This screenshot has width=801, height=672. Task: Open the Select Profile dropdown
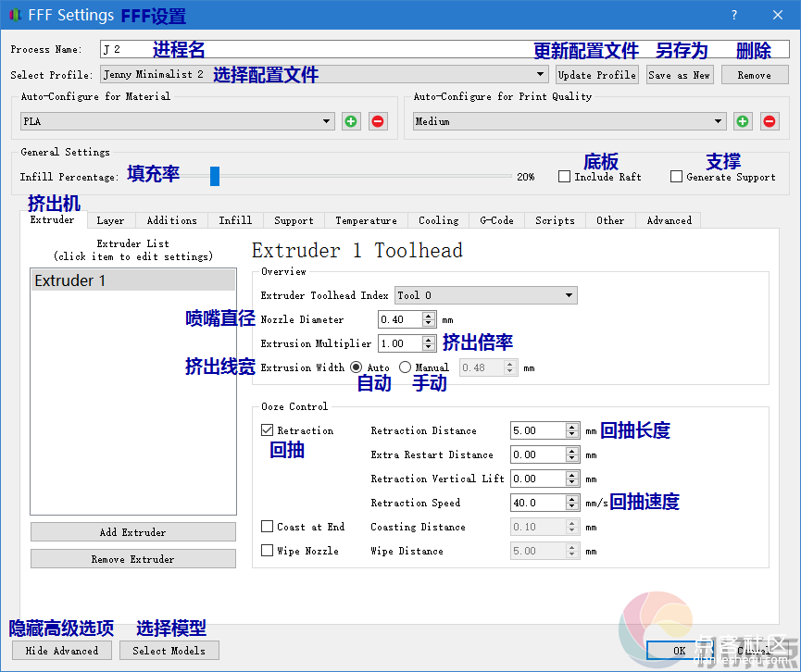[541, 75]
